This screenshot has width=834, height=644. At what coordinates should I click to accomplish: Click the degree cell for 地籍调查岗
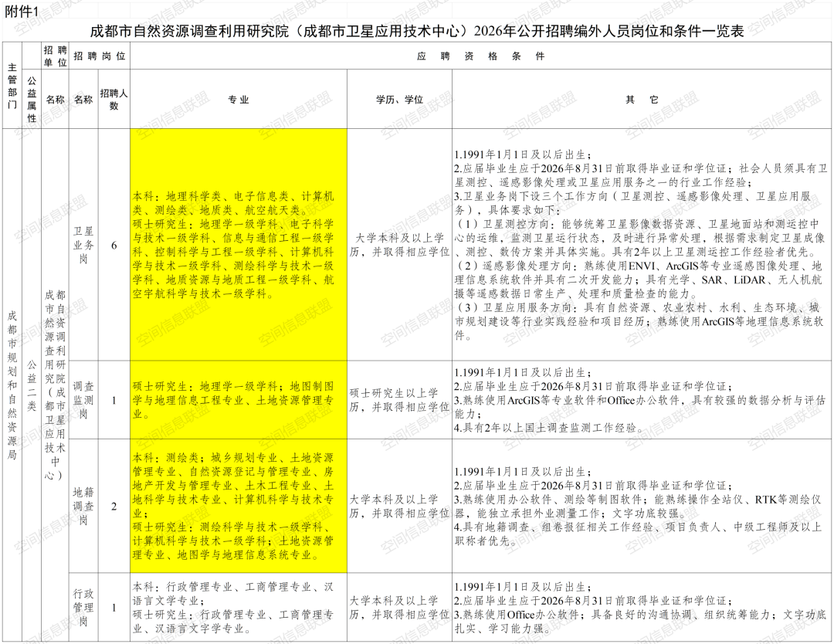coord(399,506)
